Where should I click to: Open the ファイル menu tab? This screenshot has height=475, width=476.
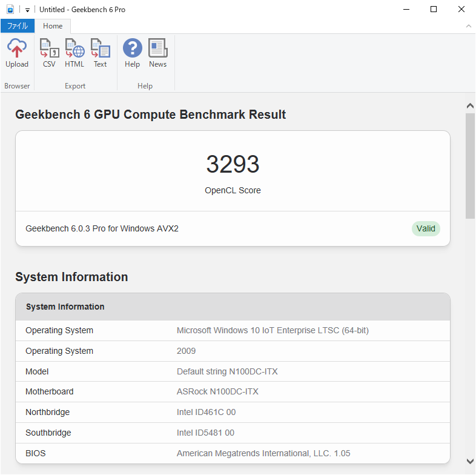point(18,26)
